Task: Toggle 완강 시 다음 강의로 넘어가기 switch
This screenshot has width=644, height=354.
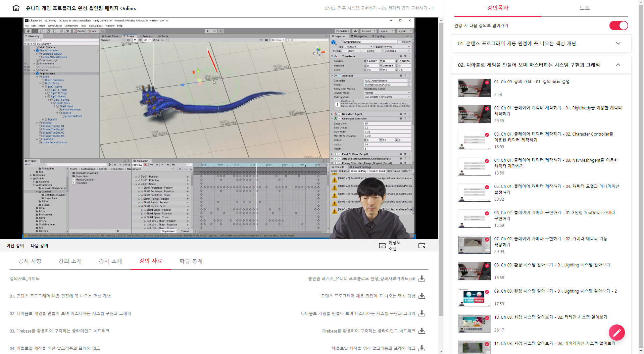Action: tap(618, 26)
